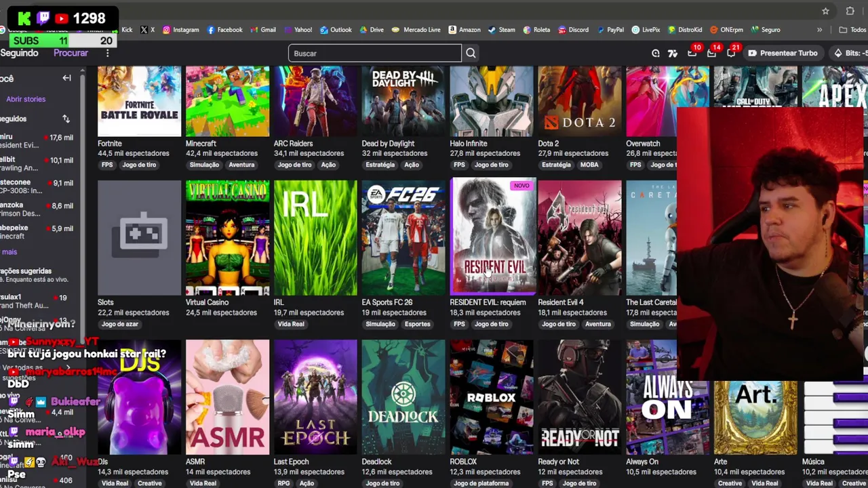Open the Seguro bookmark
The height and width of the screenshot is (488, 868).
tap(765, 30)
